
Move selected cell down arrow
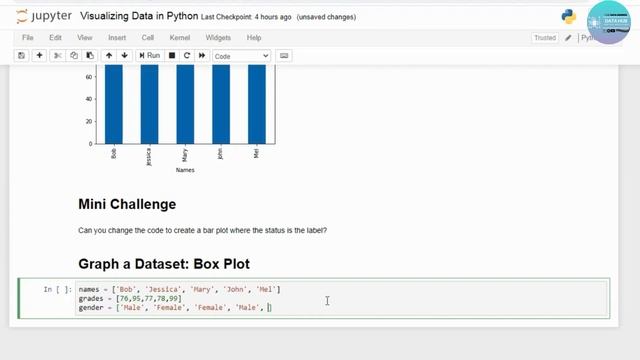(x=124, y=56)
